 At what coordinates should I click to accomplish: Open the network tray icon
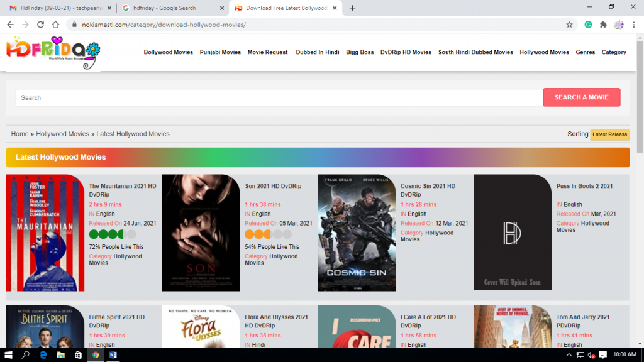pos(580,354)
